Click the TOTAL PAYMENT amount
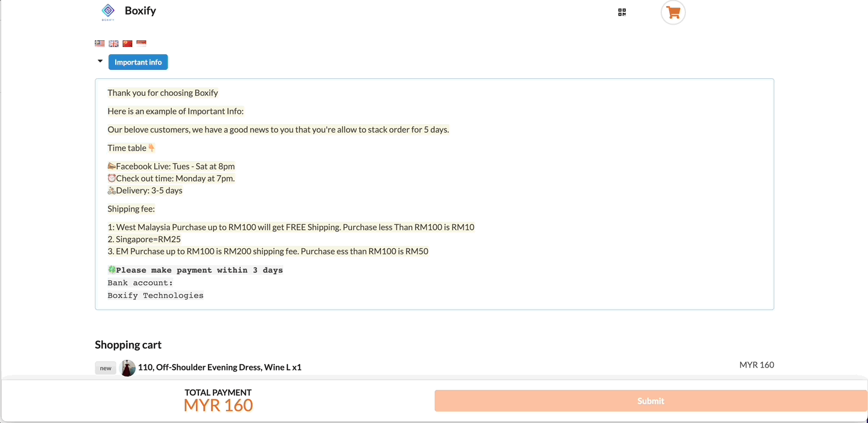868x423 pixels. 218,405
